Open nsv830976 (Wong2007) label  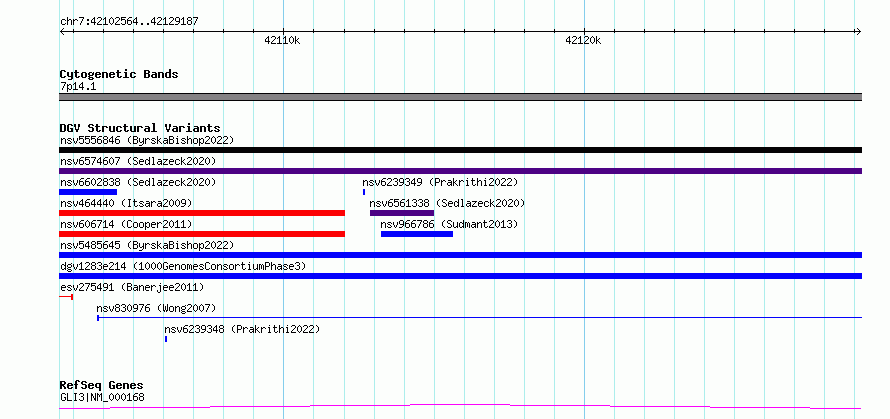pos(156,308)
